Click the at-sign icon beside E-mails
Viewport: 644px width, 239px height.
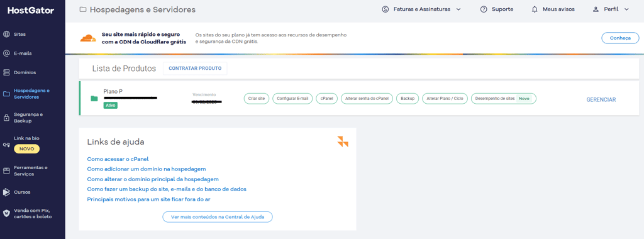[x=6, y=53]
